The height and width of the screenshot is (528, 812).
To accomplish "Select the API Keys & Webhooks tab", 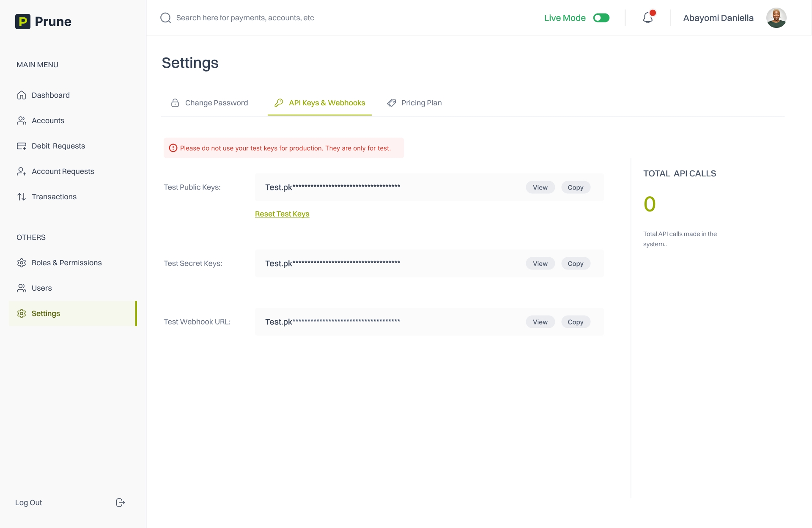I will tap(320, 103).
